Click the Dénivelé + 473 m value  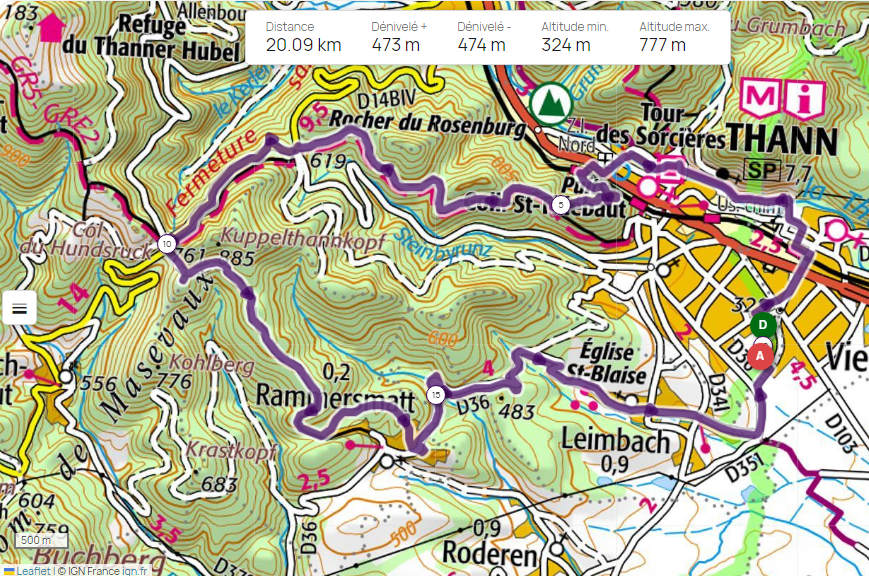[x=399, y=37]
